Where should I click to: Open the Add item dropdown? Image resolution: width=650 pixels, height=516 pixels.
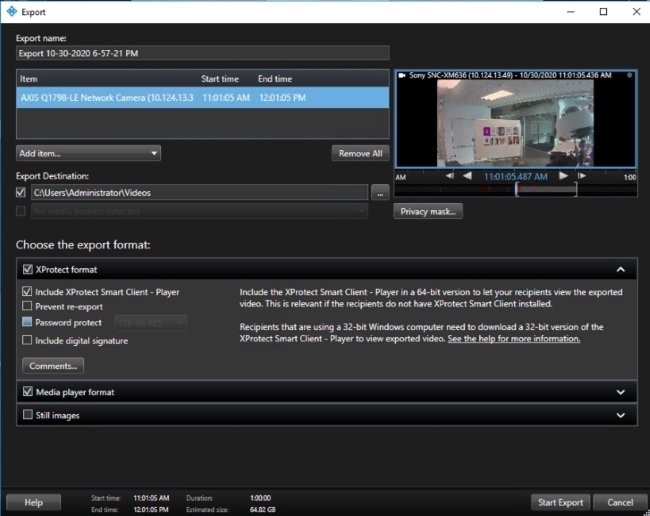click(x=88, y=153)
